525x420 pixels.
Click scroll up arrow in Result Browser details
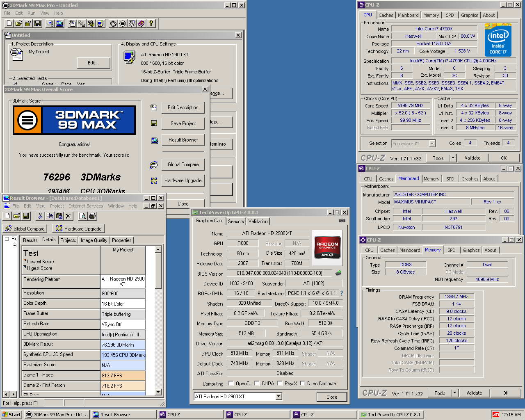[x=158, y=249]
